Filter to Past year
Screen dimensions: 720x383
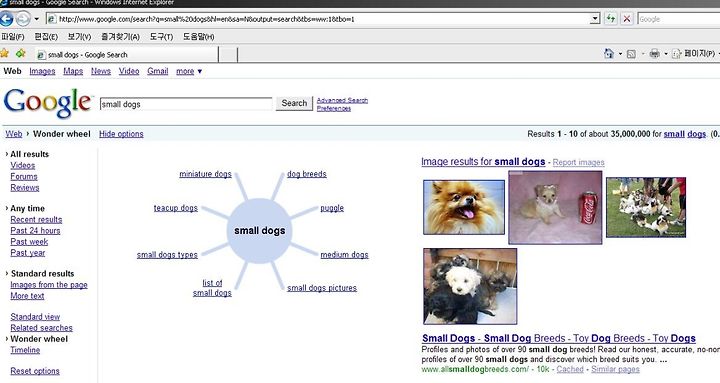point(28,253)
